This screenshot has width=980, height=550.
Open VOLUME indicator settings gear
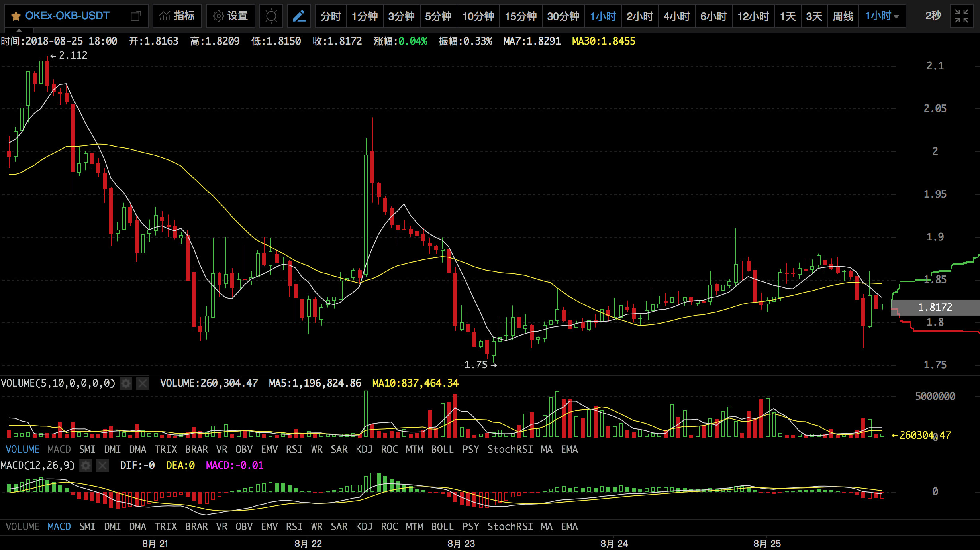point(126,383)
